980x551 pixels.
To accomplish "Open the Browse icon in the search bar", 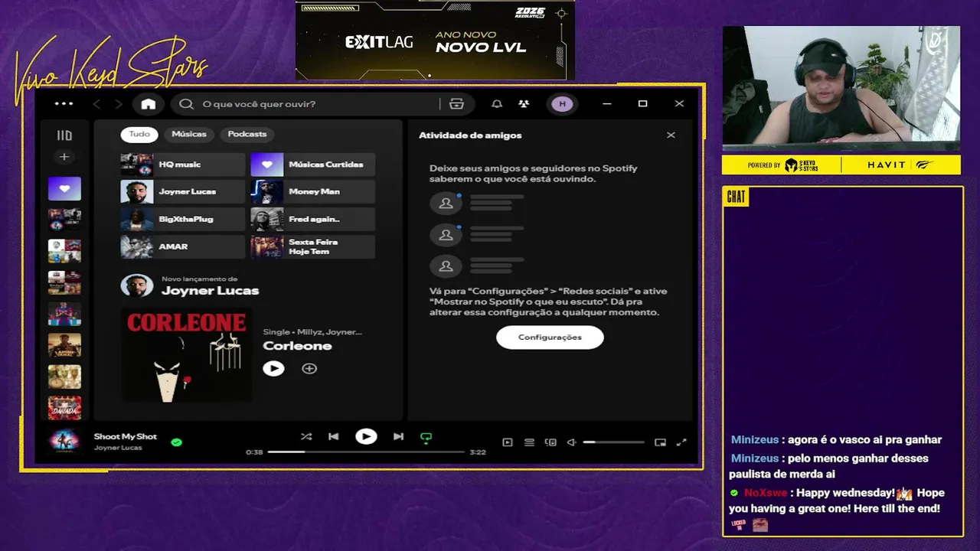I will tap(457, 104).
